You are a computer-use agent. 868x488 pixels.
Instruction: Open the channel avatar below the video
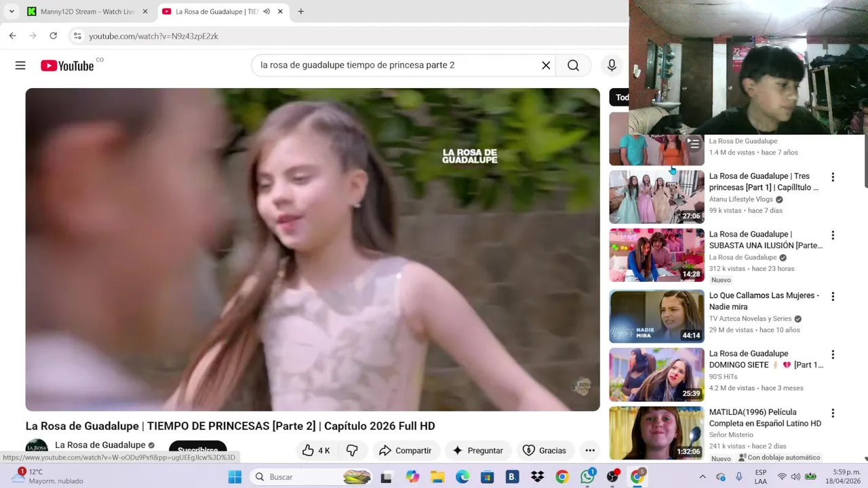coord(37,447)
